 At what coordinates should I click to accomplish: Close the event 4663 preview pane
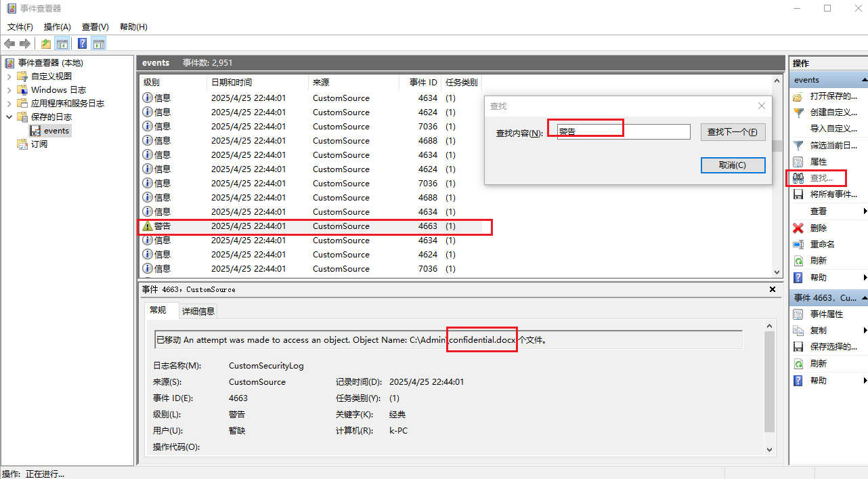point(773,289)
